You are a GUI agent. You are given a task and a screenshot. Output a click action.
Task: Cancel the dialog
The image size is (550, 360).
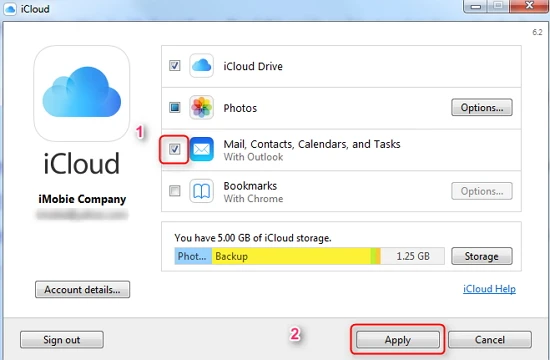point(490,340)
